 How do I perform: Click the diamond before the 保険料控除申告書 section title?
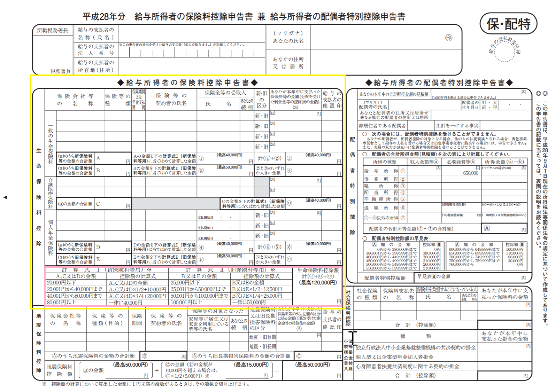pos(121,83)
